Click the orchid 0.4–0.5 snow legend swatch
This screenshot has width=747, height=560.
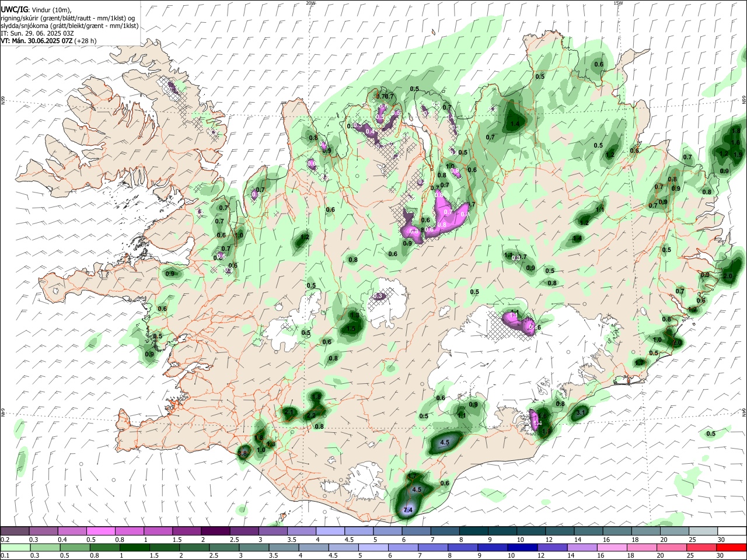pyautogui.click(x=72, y=531)
